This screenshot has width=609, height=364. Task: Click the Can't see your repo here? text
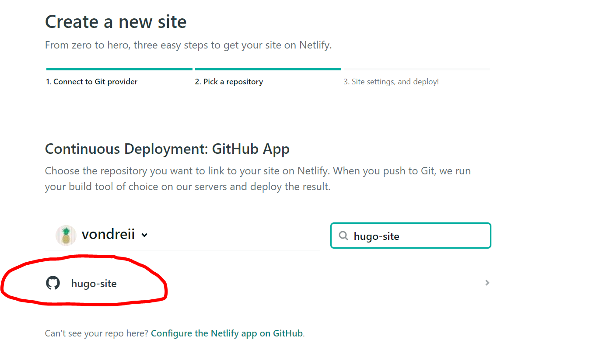tap(97, 333)
